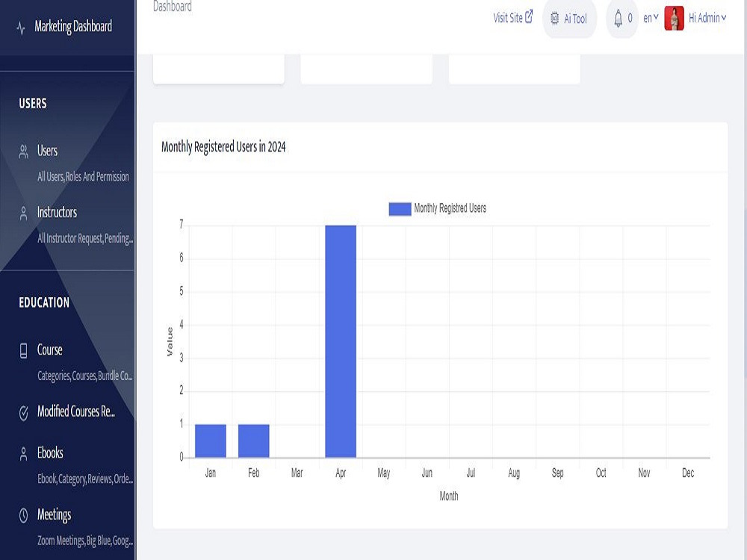Click the Ebooks sidebar icon
Image resolution: width=747 pixels, height=560 pixels.
pyautogui.click(x=23, y=454)
